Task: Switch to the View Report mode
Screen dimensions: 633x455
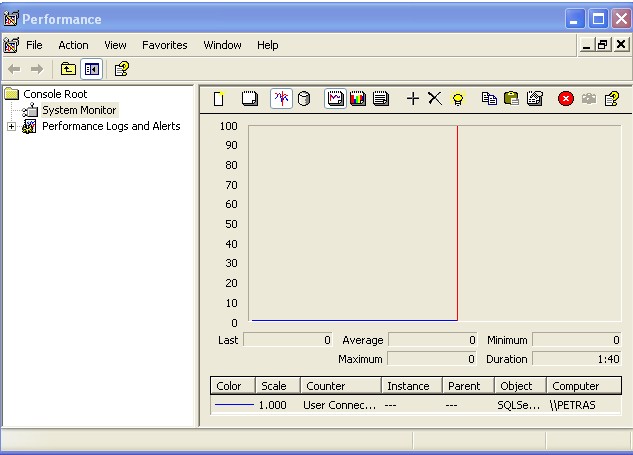Action: tap(381, 99)
